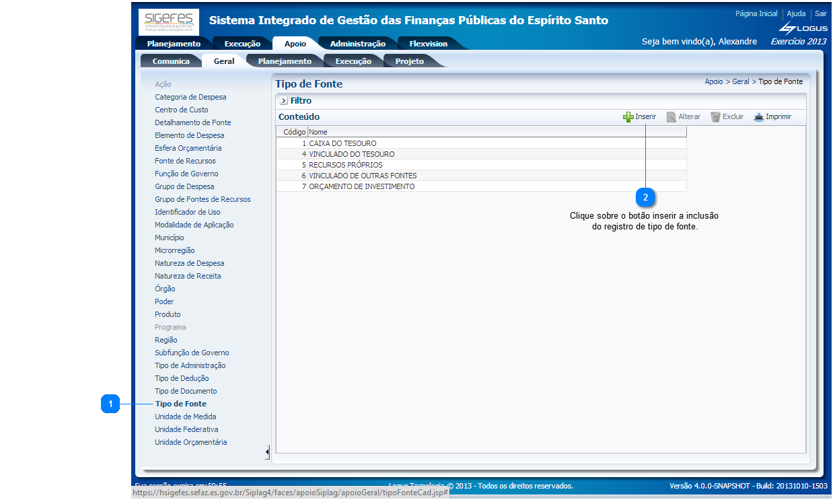This screenshot has height=504, width=837.
Task: Select the RECURSOS PRÓPRIOS row
Action: [x=345, y=165]
